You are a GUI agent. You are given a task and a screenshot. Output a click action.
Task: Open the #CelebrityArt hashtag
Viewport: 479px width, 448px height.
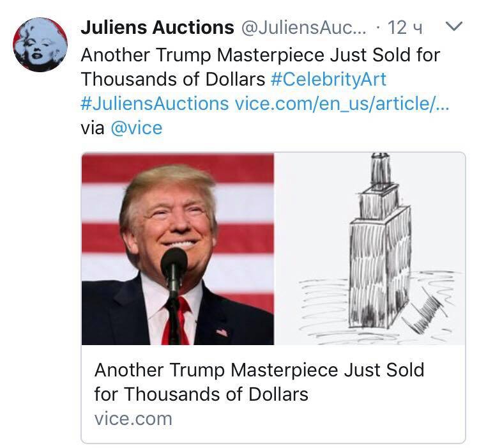click(328, 79)
